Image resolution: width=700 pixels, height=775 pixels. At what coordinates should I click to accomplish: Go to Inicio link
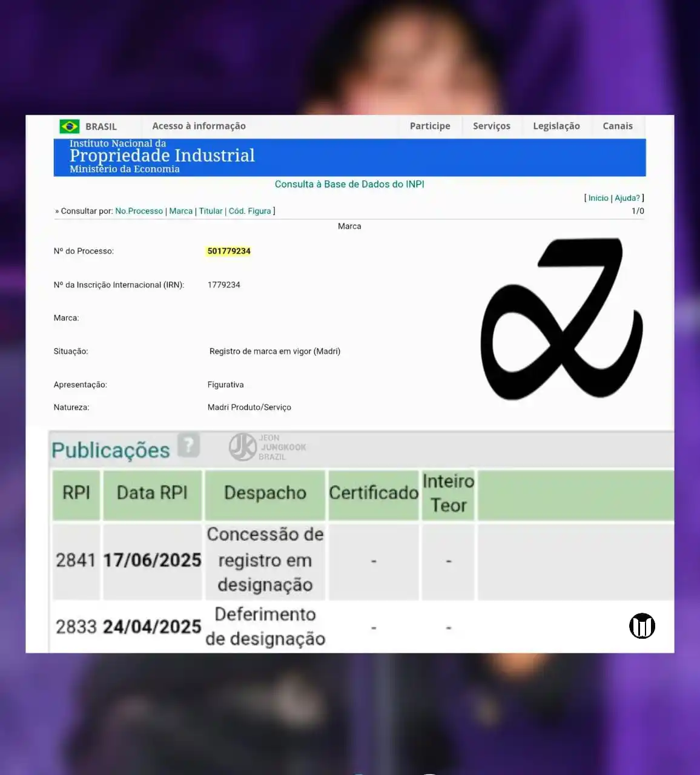pyautogui.click(x=598, y=198)
